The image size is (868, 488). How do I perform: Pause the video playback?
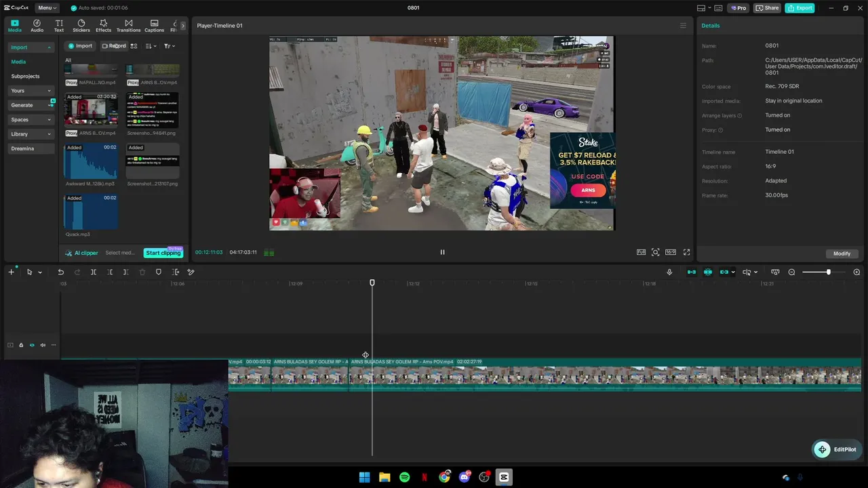click(x=442, y=252)
